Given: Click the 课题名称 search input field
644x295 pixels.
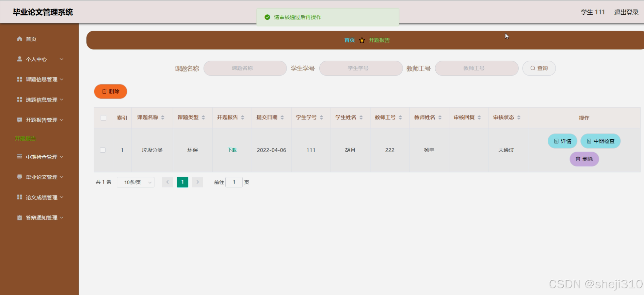Looking at the screenshot, I should click(245, 68).
